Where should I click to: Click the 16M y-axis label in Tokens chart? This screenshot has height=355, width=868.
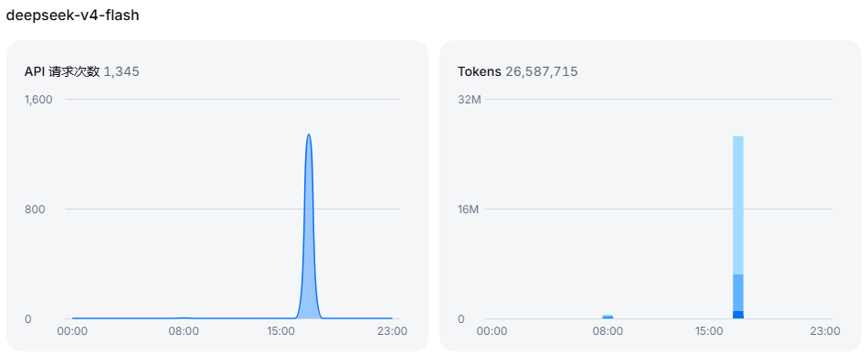click(470, 210)
